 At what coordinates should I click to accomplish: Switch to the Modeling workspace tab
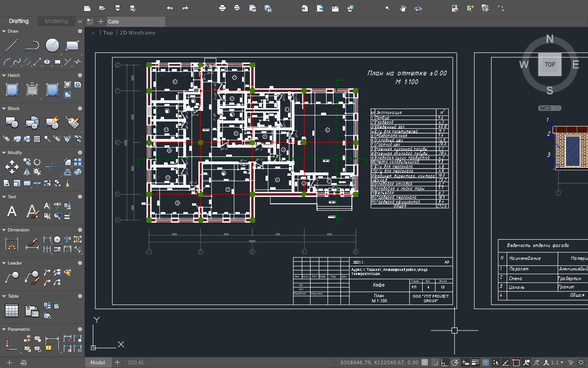tap(56, 21)
